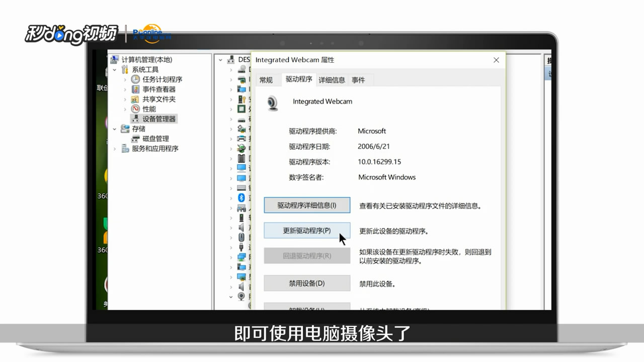Click the 回退驱动程序(R) button
The width and height of the screenshot is (644, 362).
(307, 256)
